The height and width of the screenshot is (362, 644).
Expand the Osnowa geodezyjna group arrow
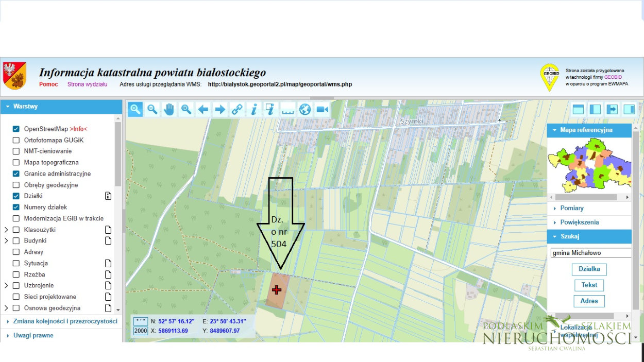coord(6,308)
